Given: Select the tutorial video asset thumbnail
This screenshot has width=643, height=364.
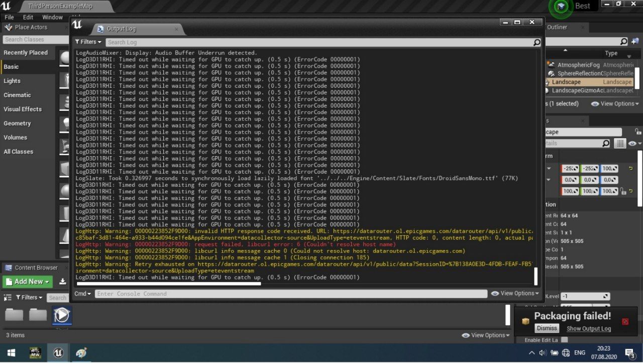Looking at the screenshot, I should [62, 315].
